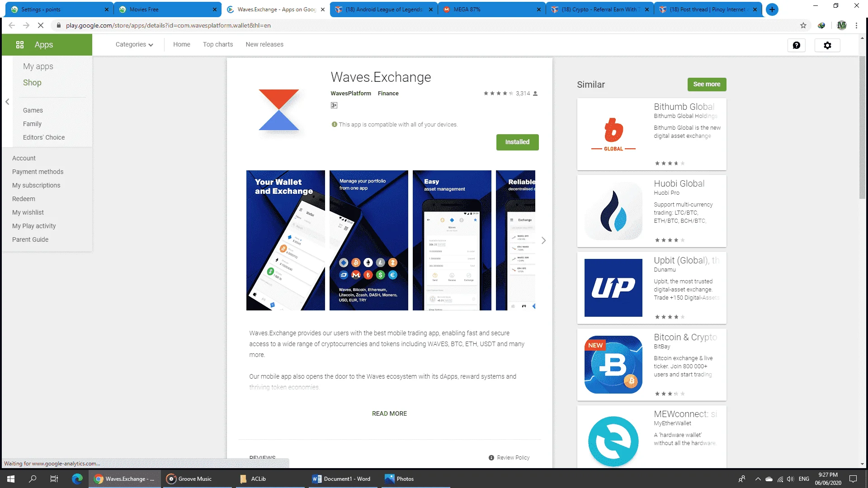The image size is (868, 488).
Task: Click the browser back arrow
Action: click(12, 25)
